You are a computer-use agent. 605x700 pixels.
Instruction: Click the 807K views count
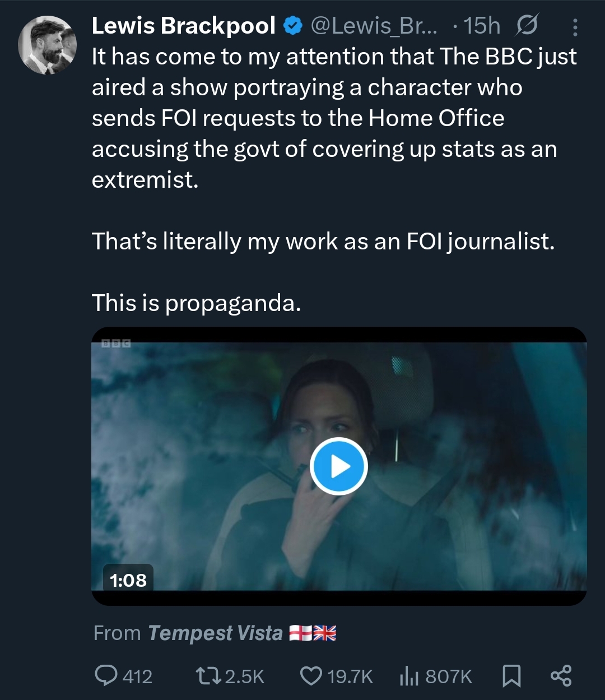coord(449,676)
